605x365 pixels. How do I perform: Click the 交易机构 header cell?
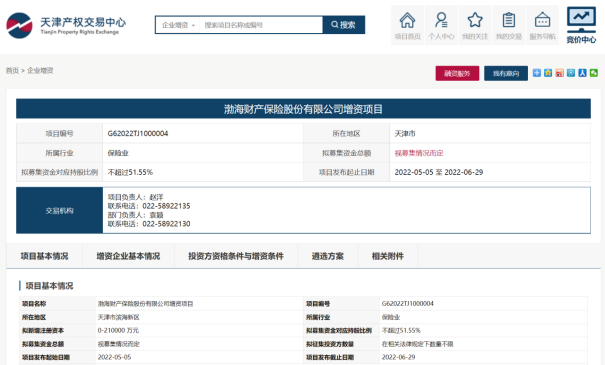(x=59, y=211)
